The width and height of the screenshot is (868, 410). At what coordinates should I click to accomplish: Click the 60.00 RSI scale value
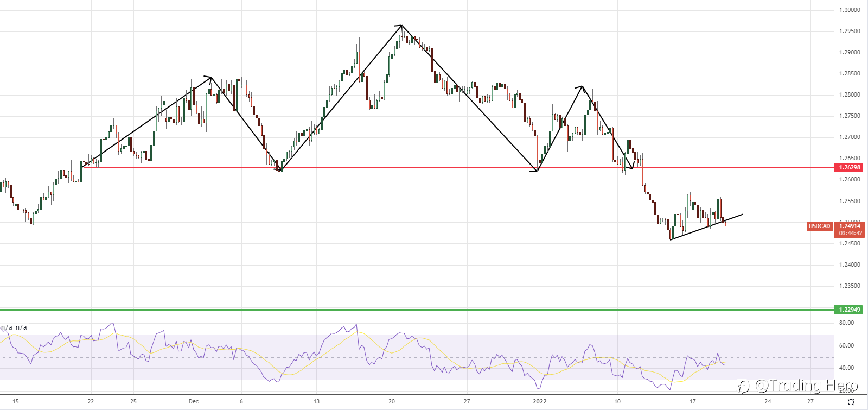point(846,345)
